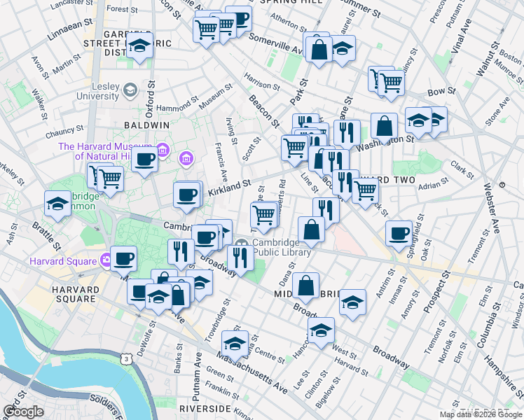The width and height of the screenshot is (524, 420).
Task: Click the Massachusetts Ave street label
Action: pyautogui.click(x=252, y=372)
